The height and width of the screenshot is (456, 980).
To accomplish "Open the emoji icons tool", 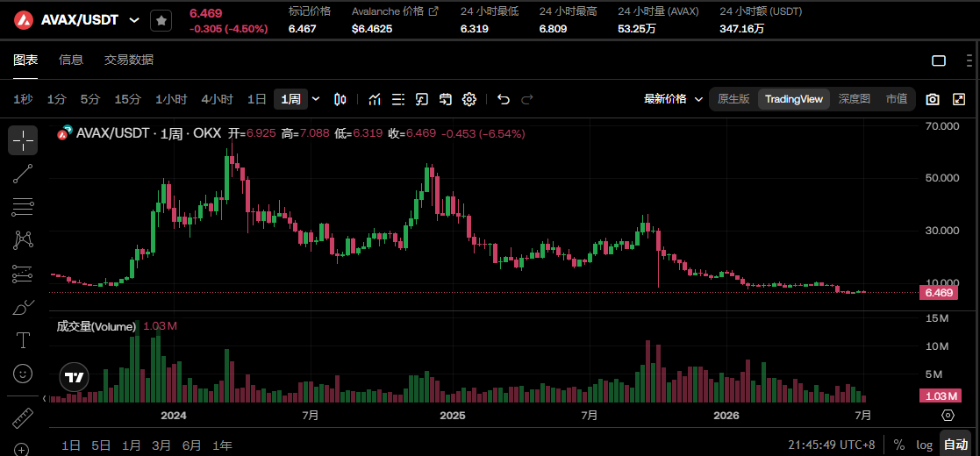I will 23,374.
